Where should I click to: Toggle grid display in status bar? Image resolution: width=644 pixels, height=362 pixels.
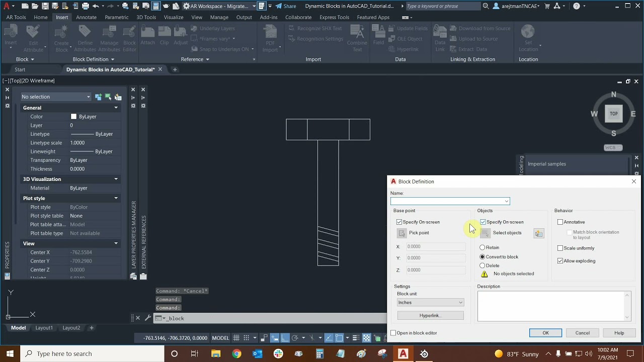[x=236, y=338]
